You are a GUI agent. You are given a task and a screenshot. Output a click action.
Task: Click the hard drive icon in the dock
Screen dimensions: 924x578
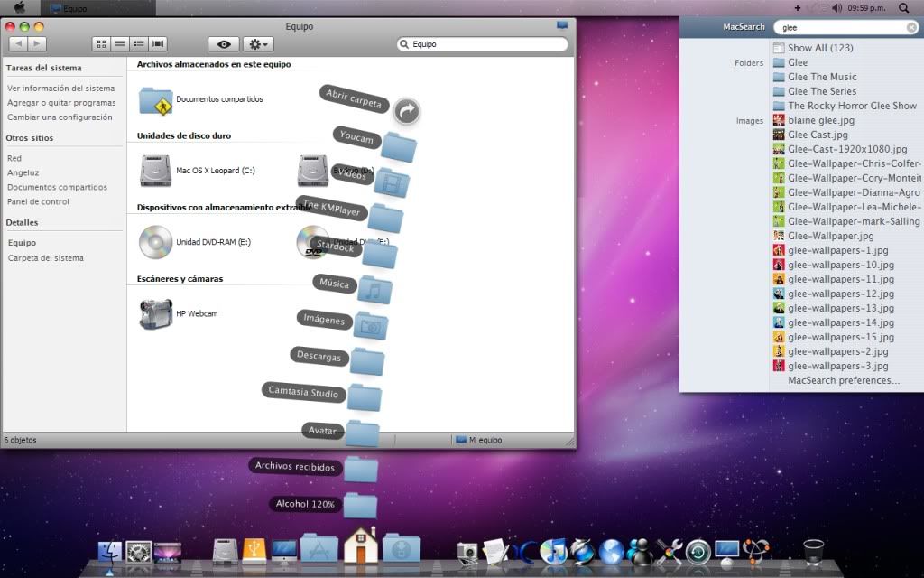point(225,552)
